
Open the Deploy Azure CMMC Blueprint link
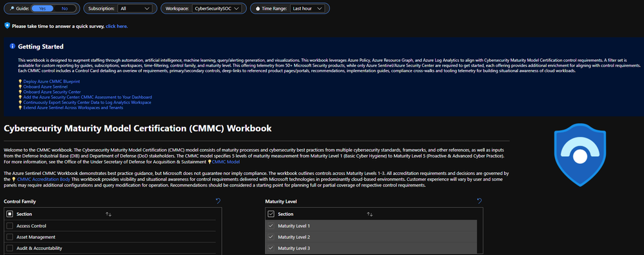coord(52,82)
